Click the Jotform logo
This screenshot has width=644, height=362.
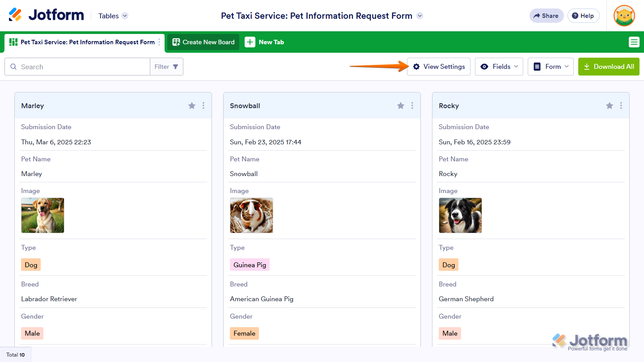click(x=47, y=15)
